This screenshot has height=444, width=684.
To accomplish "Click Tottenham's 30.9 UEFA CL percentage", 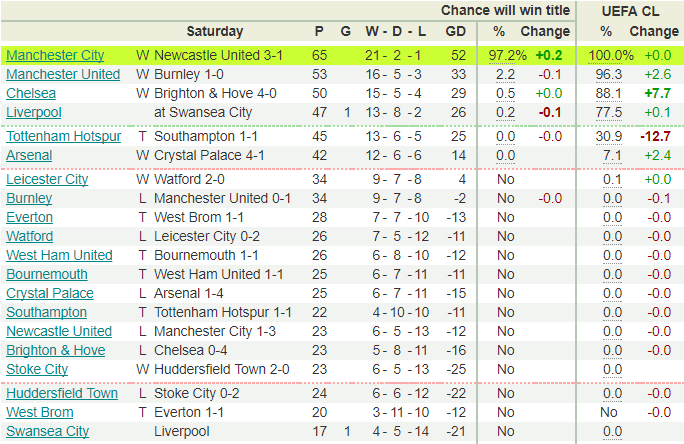I will click(609, 137).
